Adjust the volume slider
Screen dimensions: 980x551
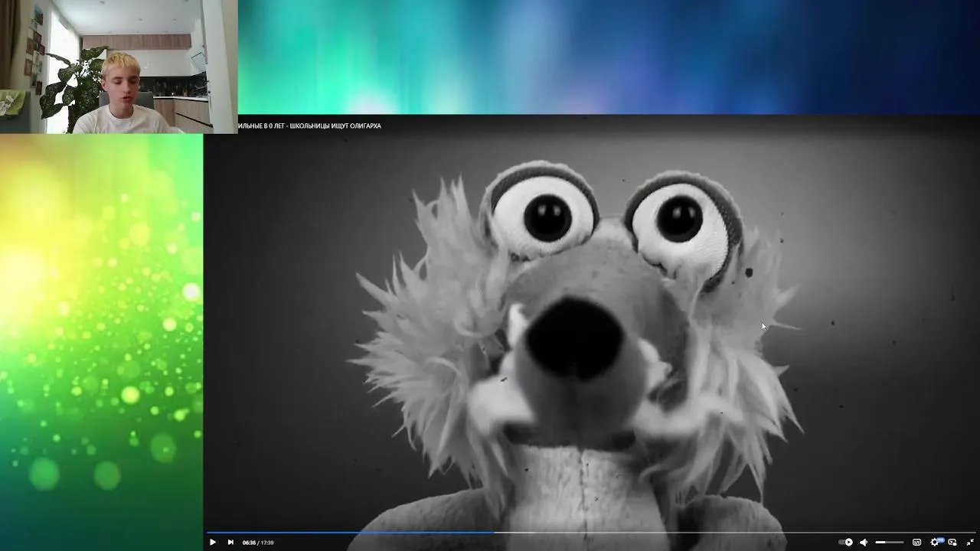pos(890,543)
